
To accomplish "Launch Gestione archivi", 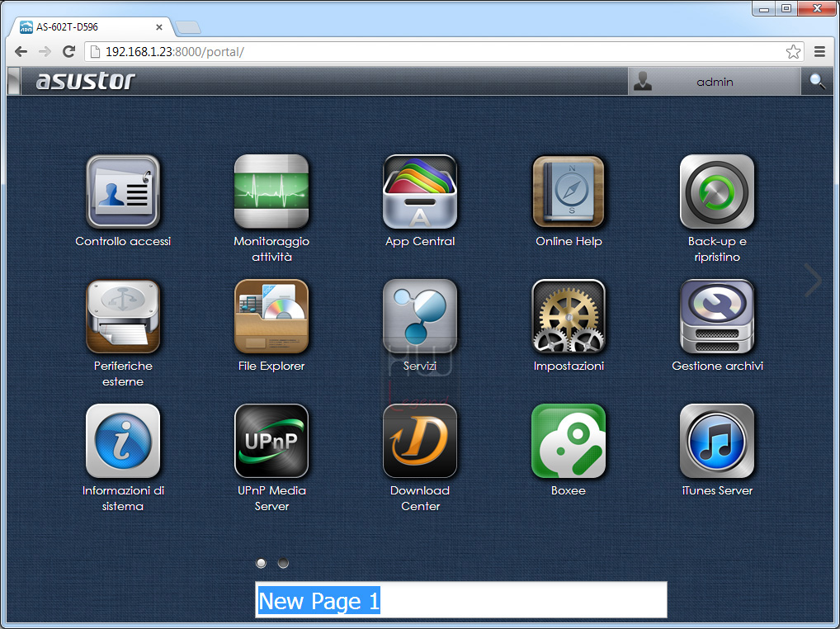I will 717,316.
